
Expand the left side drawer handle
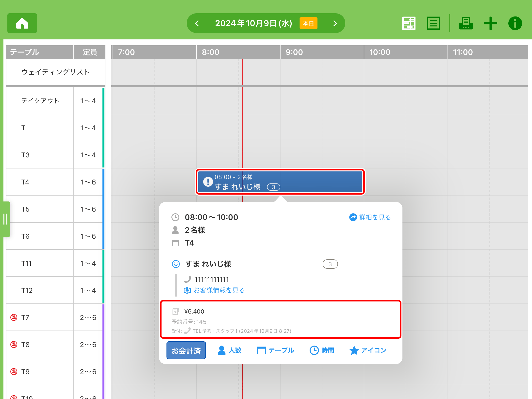(x=6, y=219)
